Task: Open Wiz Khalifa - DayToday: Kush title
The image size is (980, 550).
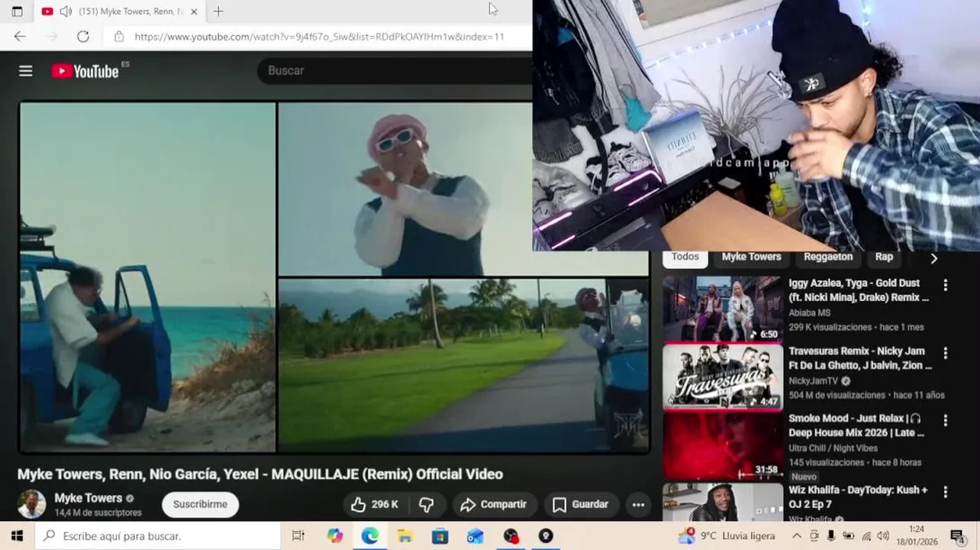Action: [x=858, y=497]
